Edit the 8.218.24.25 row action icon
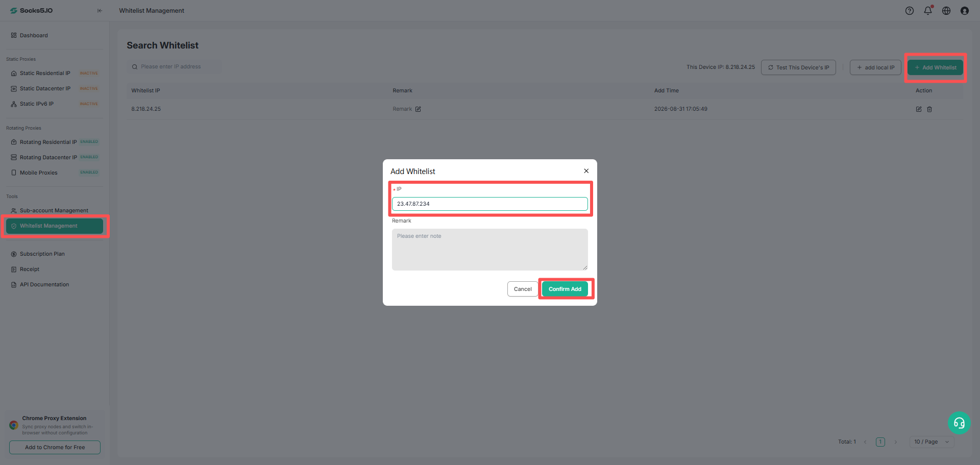This screenshot has width=980, height=465. [x=919, y=109]
